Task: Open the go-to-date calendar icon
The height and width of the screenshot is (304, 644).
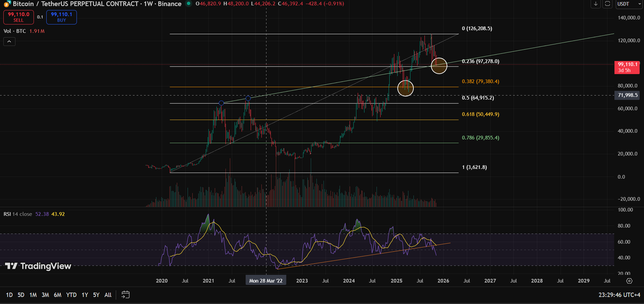Action: click(126, 294)
